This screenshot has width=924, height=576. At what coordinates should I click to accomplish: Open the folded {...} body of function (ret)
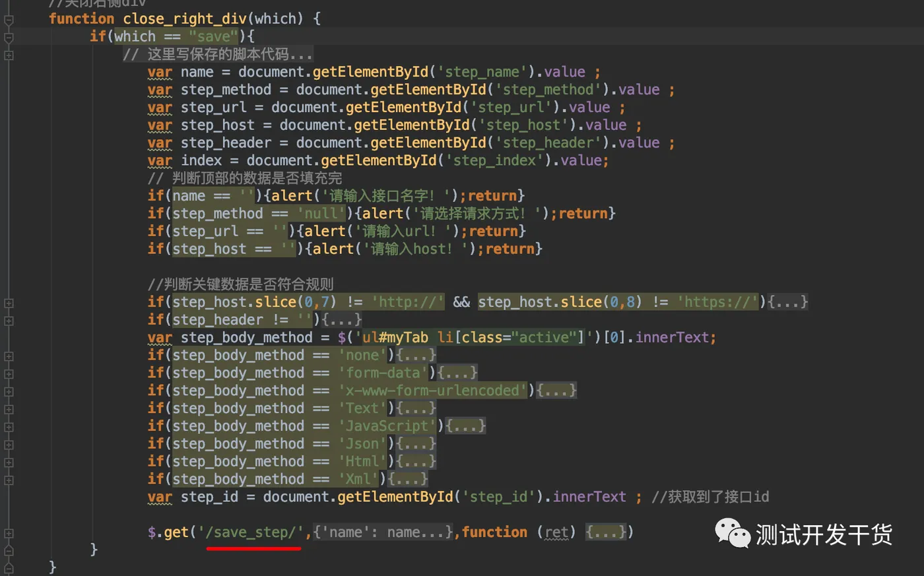tap(605, 532)
